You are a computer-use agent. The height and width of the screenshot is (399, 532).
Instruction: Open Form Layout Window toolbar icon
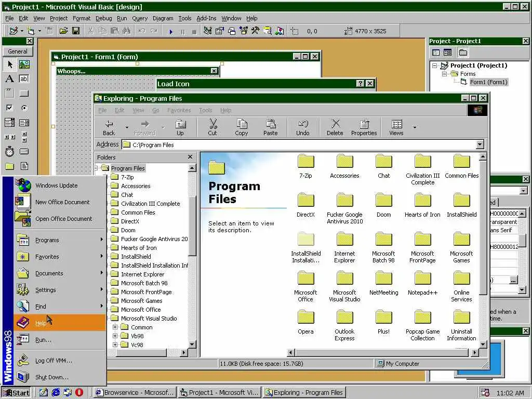(x=232, y=31)
